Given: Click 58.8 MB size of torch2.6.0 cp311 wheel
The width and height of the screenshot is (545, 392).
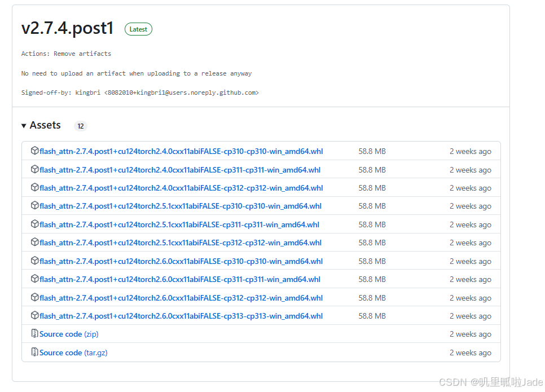Looking at the screenshot, I should 372,279.
